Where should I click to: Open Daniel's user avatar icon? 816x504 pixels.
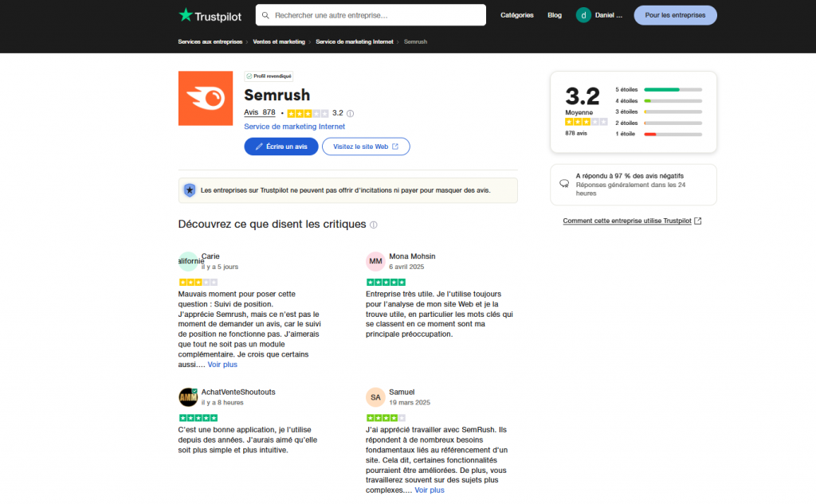(x=583, y=15)
